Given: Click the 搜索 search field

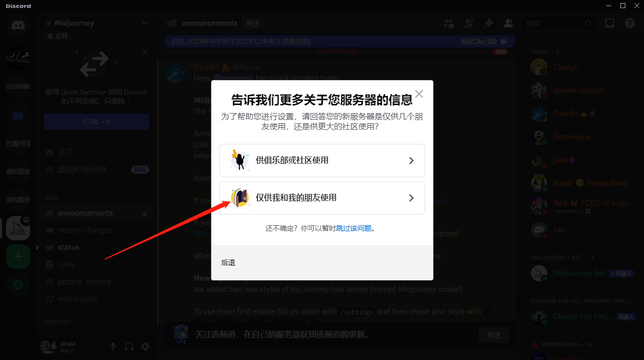Looking at the screenshot, I should click(559, 23).
